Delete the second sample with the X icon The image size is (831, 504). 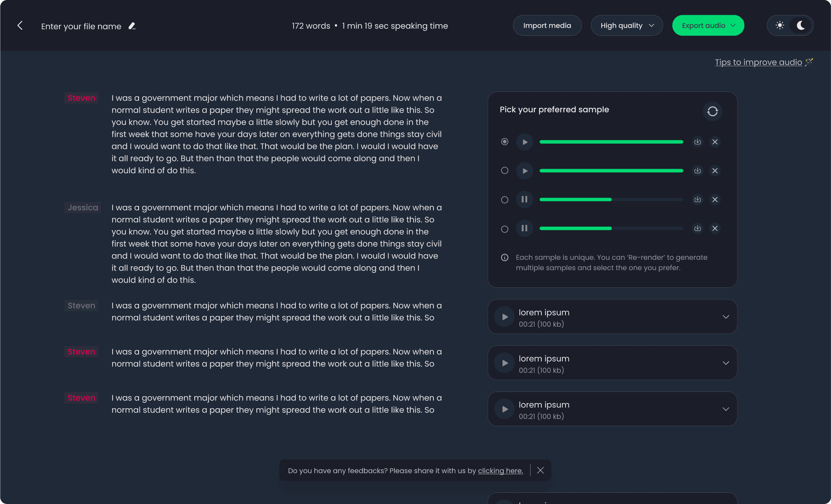715,170
